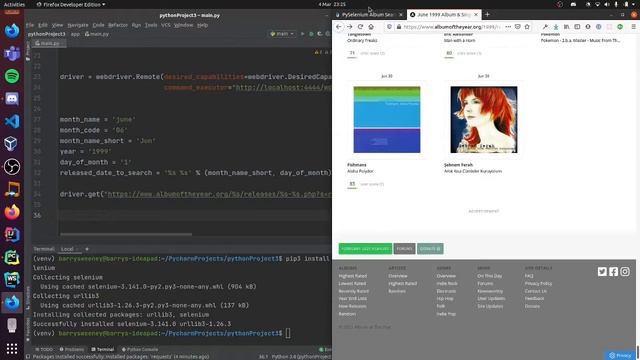Image resolution: width=640 pixels, height=360 pixels.
Task: Open the Şebnem Ferah album cover thumbnail
Action: pos(484,120)
